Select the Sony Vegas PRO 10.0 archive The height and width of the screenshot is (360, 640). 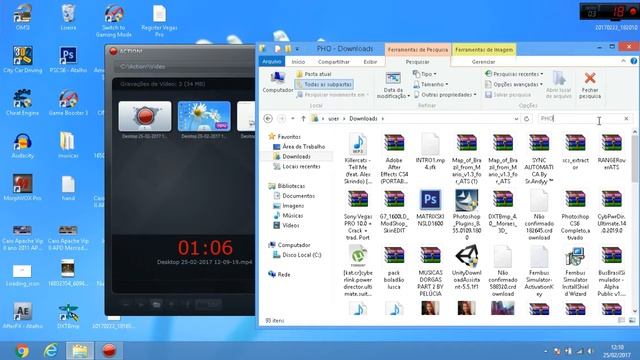tap(358, 215)
